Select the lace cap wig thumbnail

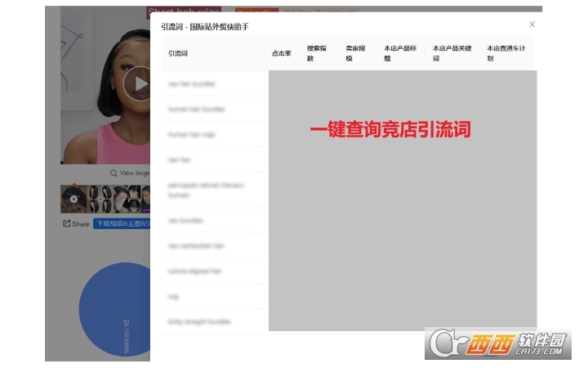127,199
